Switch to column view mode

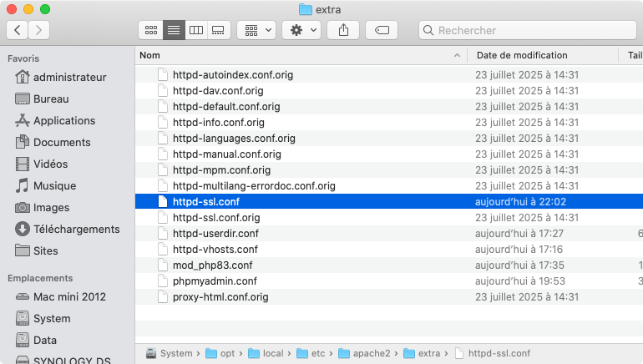[196, 30]
